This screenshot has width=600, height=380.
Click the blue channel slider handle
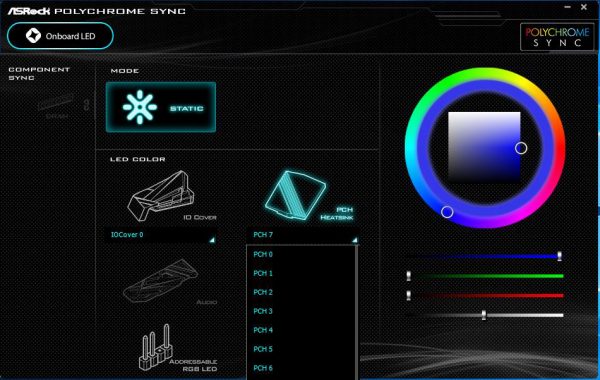[559, 256]
